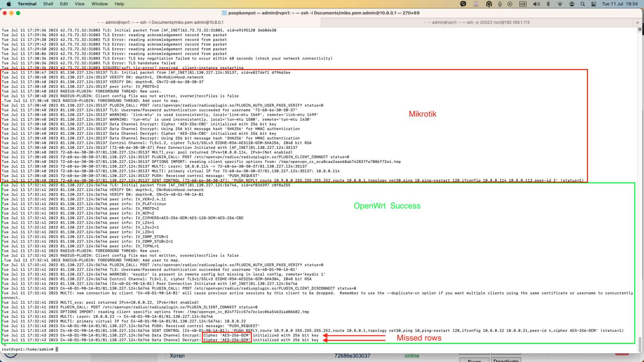The image size is (644, 362).
Task: Click the paperclip menu bar icon
Action: point(500,4)
